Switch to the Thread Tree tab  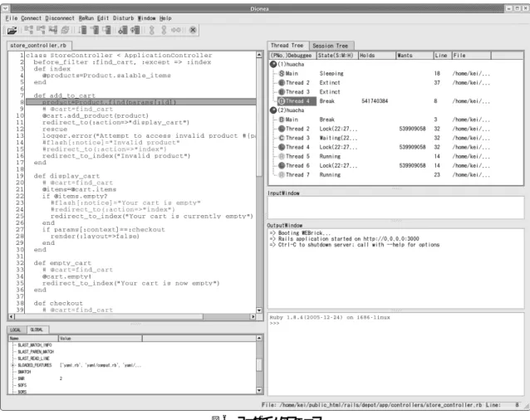click(x=287, y=46)
